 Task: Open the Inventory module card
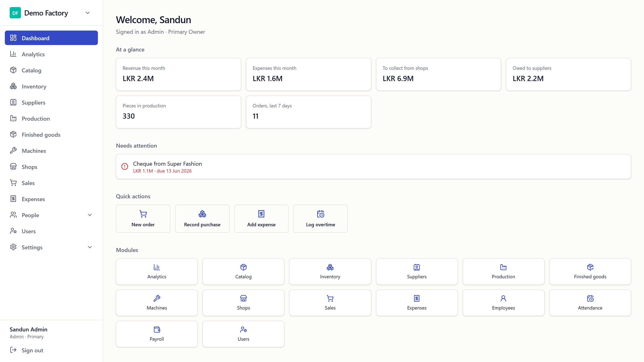(330, 271)
